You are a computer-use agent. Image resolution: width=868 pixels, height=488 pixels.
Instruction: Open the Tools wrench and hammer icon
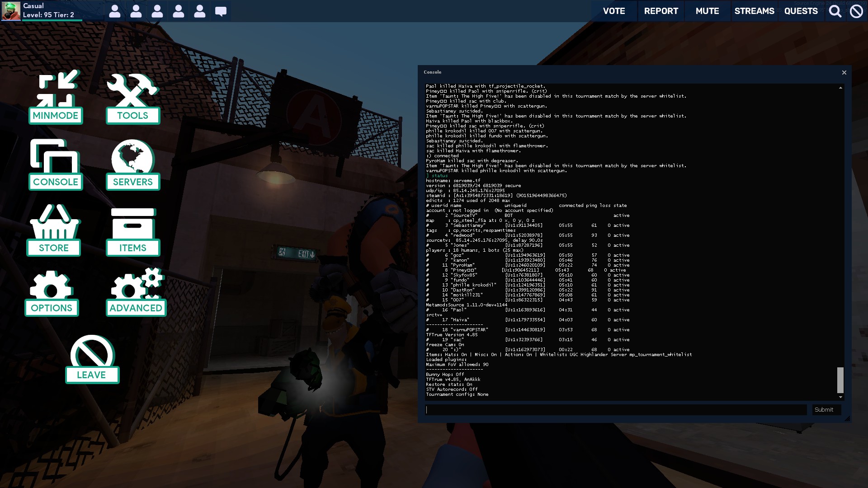click(x=132, y=90)
